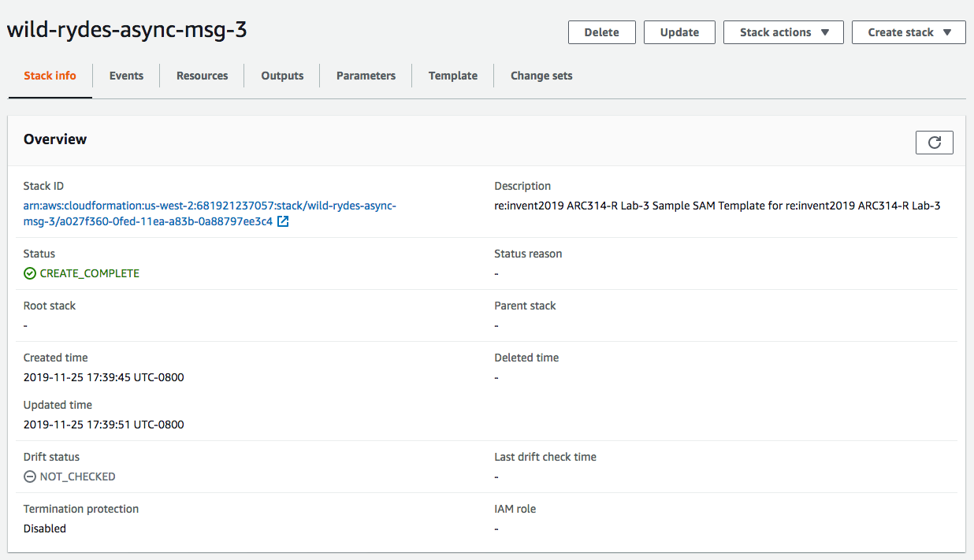
Task: Switch to Change sets tab
Action: pos(541,76)
